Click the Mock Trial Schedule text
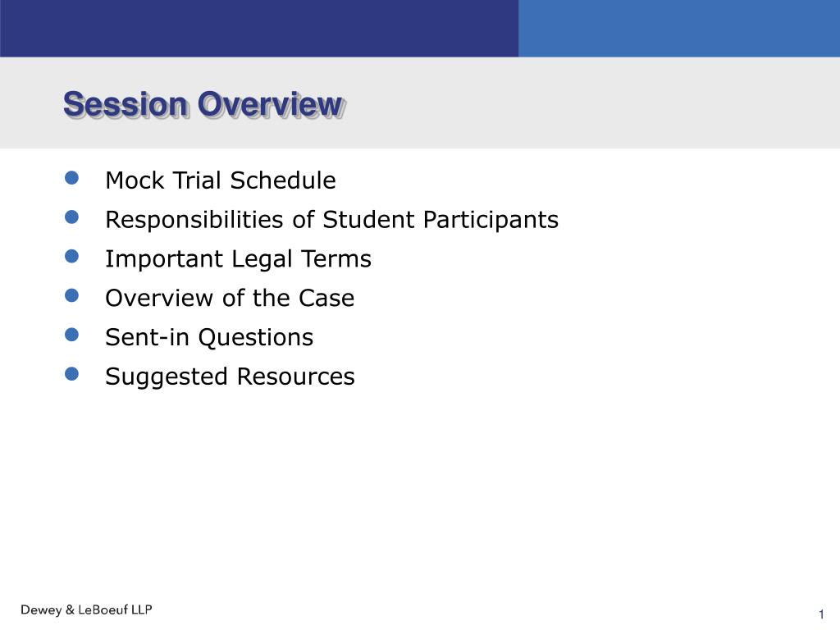Screen dimensions: 840x630 220,180
